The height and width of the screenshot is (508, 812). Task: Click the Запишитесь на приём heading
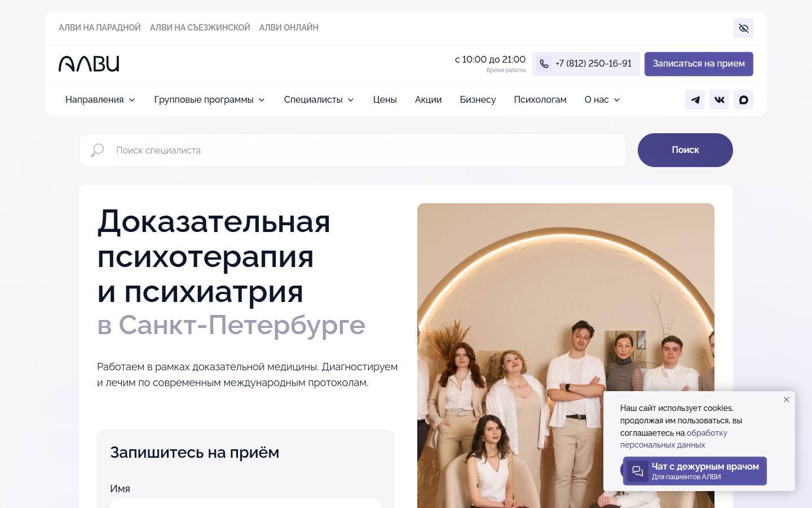[195, 453]
